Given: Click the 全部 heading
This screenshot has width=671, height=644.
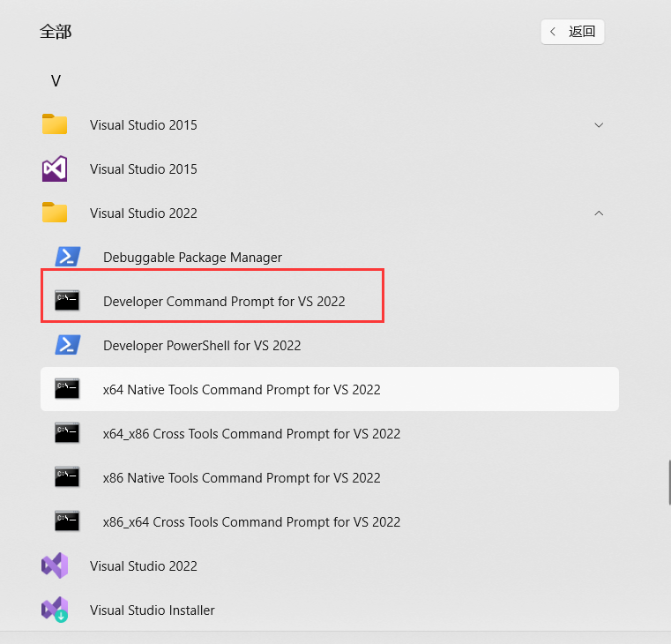Looking at the screenshot, I should 56,32.
